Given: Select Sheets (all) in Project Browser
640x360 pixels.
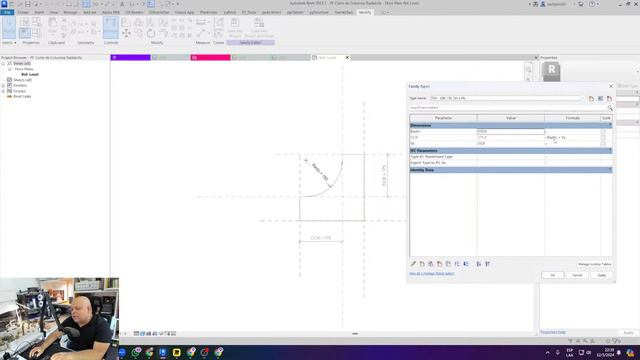Looking at the screenshot, I should click(x=22, y=80).
